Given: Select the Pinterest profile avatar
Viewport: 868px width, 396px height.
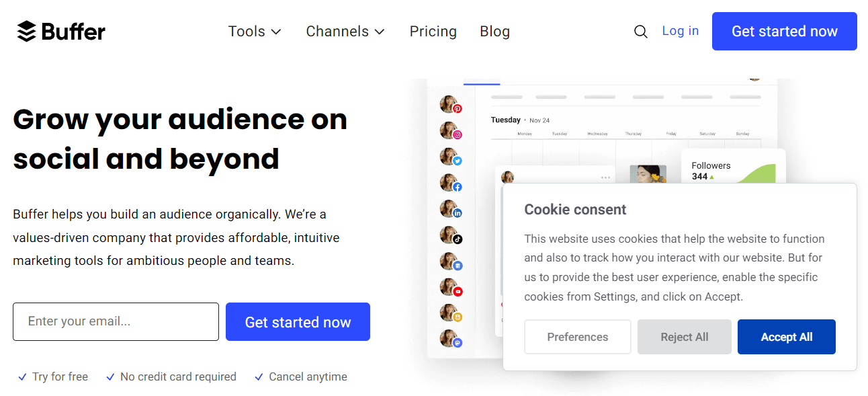Looking at the screenshot, I should tap(449, 105).
